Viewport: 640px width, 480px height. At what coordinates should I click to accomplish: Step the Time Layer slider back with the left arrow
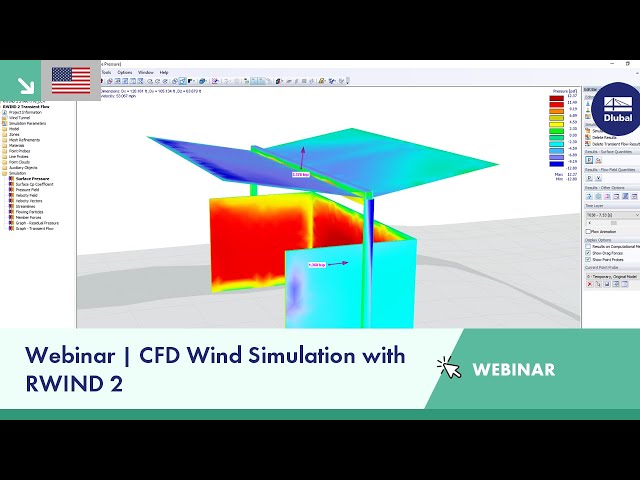pyautogui.click(x=589, y=223)
